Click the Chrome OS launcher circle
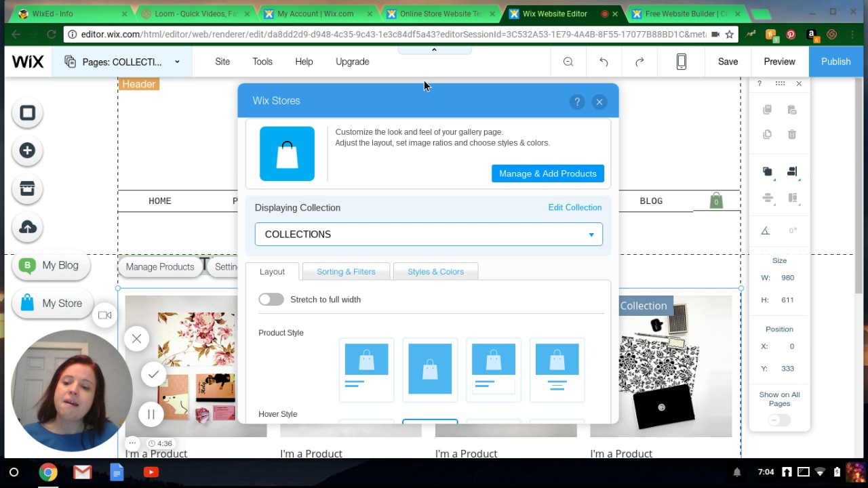The image size is (868, 488). coord(14,472)
